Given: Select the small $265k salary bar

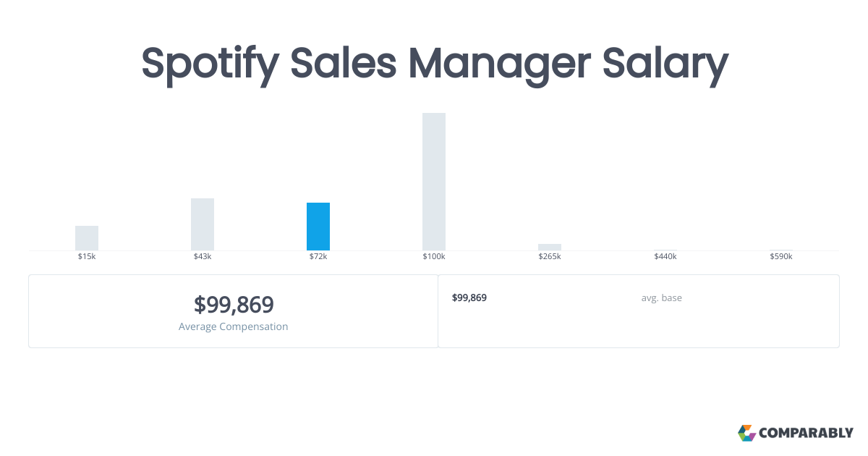Looking at the screenshot, I should click(x=550, y=247).
